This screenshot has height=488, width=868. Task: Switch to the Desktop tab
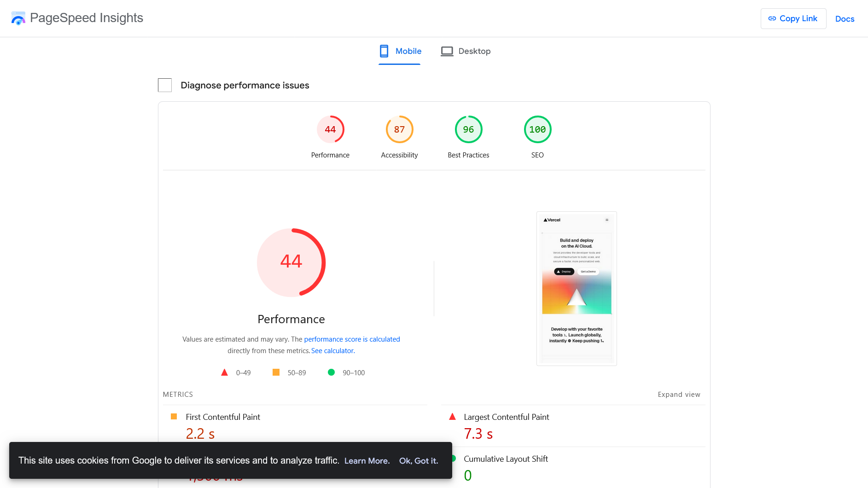tap(466, 51)
